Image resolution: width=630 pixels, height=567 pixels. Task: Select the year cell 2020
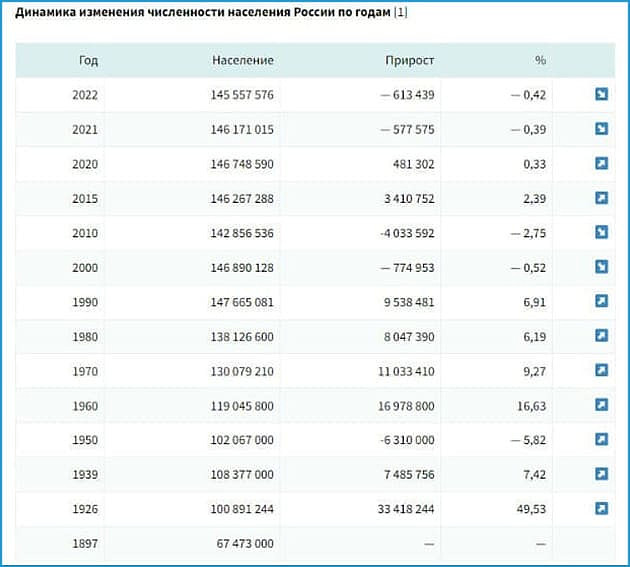[x=85, y=164]
